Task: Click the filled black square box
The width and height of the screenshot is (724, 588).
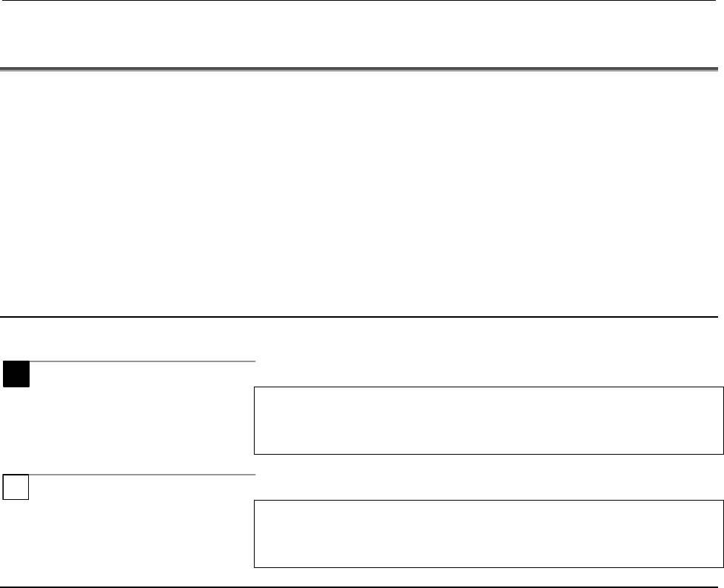Action: 16,375
